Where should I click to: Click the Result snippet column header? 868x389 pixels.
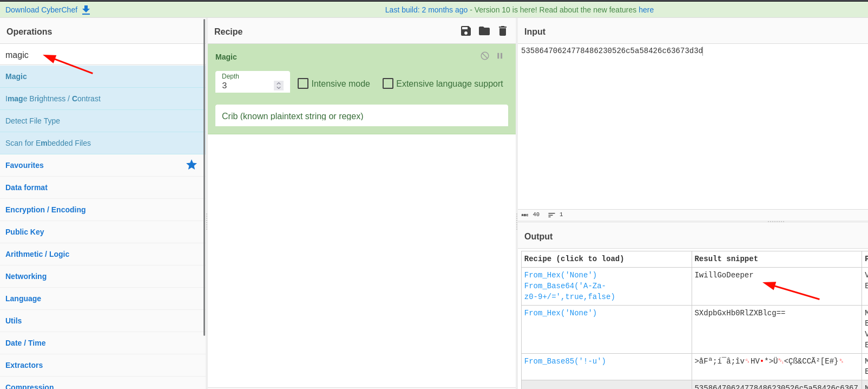tap(726, 258)
